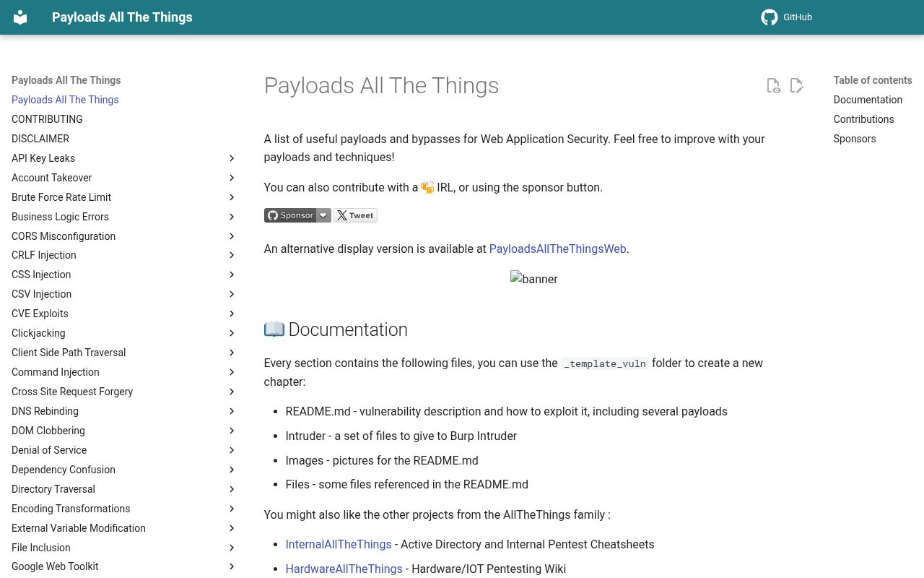This screenshot has width=924, height=578.
Task: Open Account Takeover section label
Action: 52,178
